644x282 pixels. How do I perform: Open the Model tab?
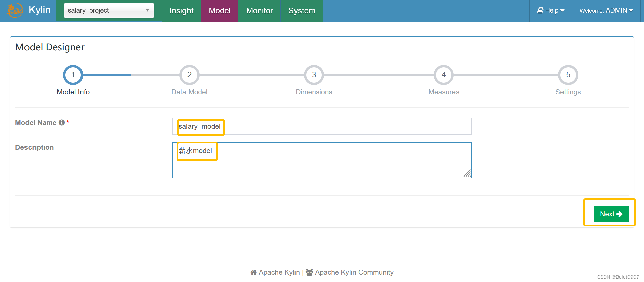(220, 11)
